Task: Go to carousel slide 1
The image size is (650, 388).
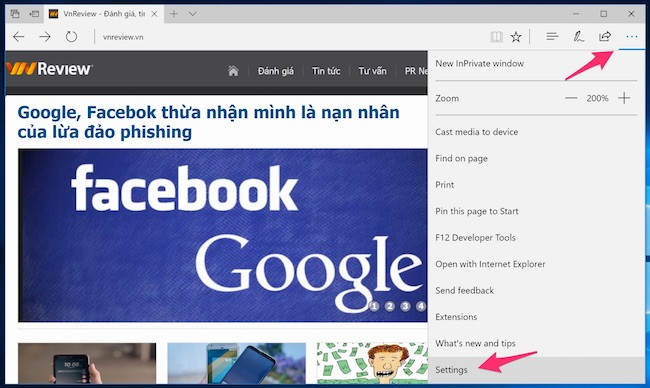Action: 374,306
